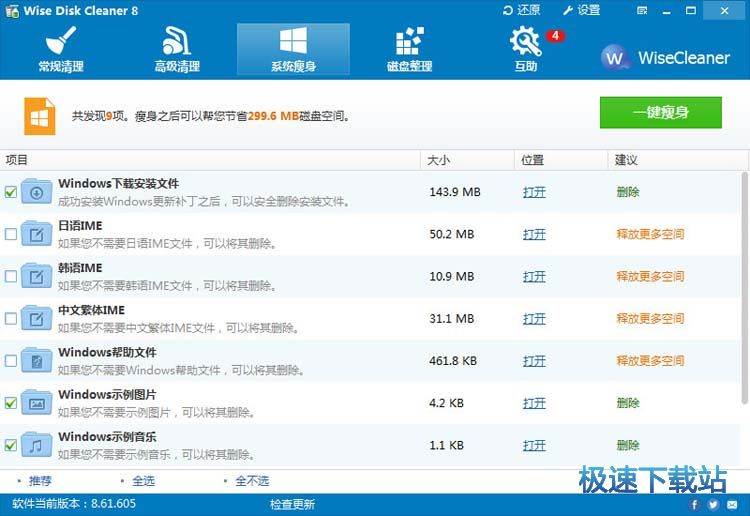Screen dimensions: 750x516
Task: Uncheck the Windows示例音乐 checkbox
Action: point(11,445)
